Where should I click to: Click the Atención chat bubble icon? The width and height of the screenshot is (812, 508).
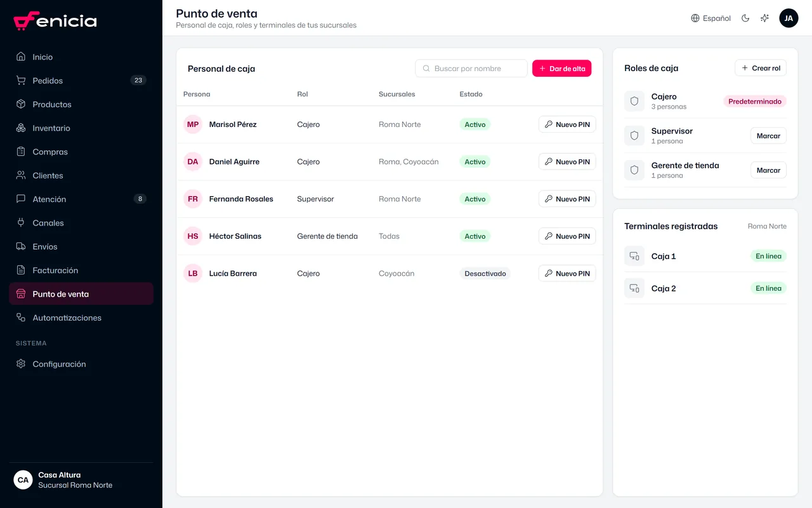coord(21,199)
